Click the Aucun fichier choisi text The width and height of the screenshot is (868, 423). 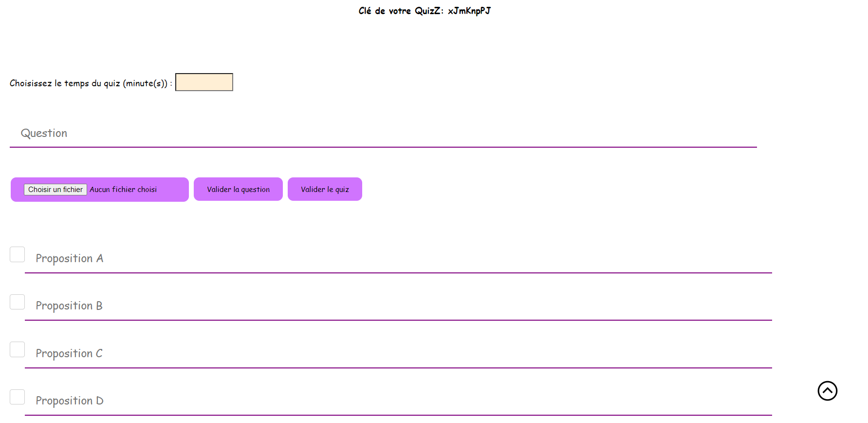pyautogui.click(x=123, y=190)
